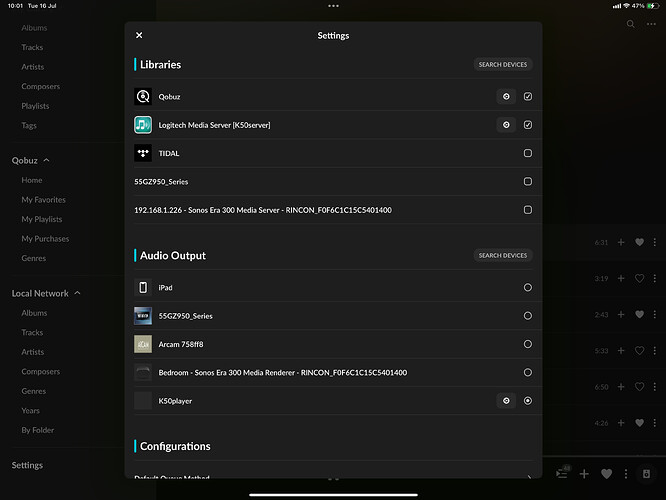Click the 55GZ950_Series TV thumbnail
This screenshot has width=666, height=500.
pos(143,316)
